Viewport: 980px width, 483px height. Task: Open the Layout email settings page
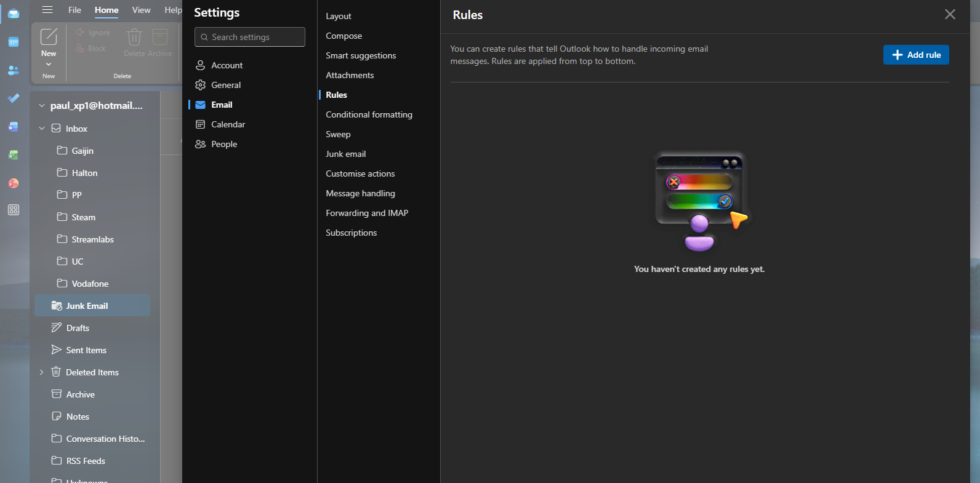pos(339,16)
